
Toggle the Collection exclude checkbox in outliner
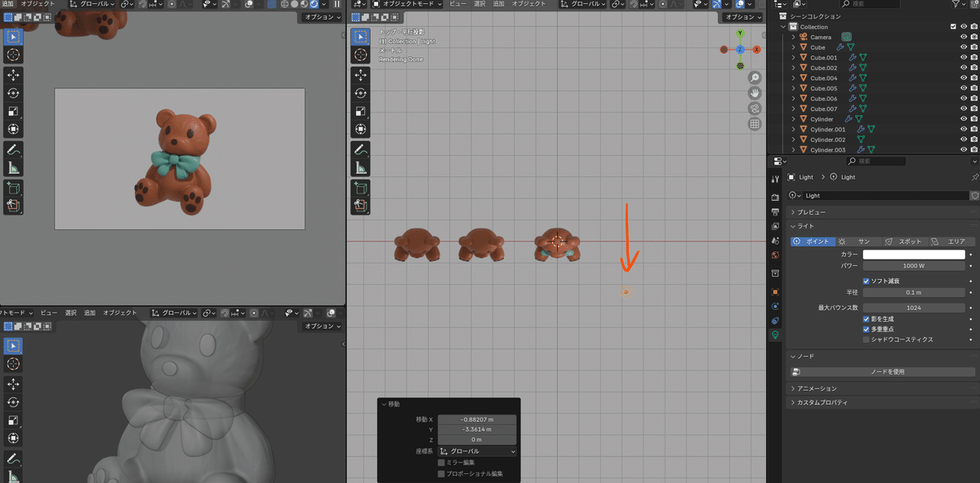953,27
